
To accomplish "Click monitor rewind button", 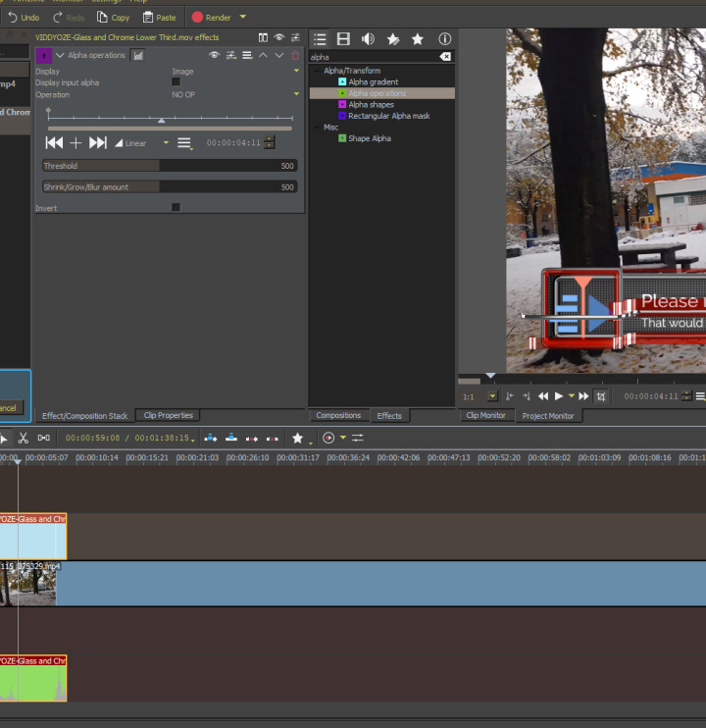I will 542,396.
